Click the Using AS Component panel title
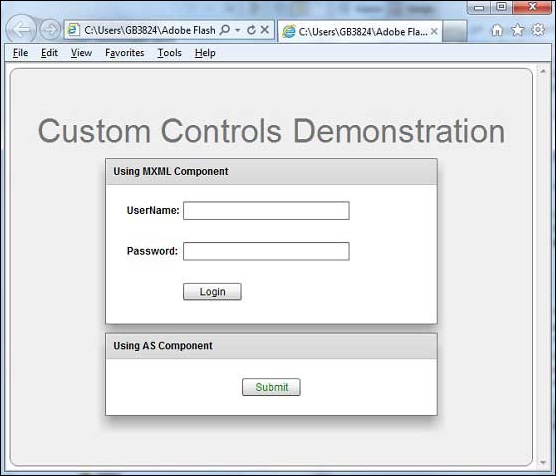The width and height of the screenshot is (556, 476). tap(163, 346)
